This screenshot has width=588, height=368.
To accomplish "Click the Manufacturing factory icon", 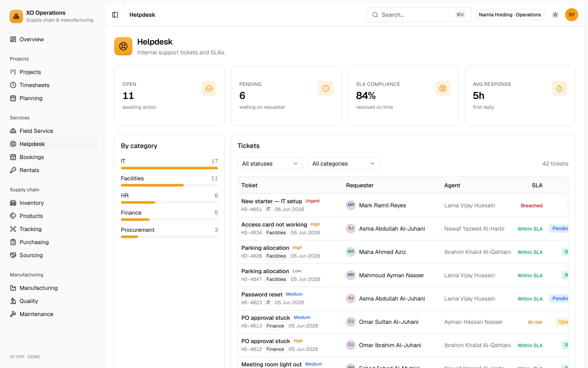I will click(x=13, y=288).
